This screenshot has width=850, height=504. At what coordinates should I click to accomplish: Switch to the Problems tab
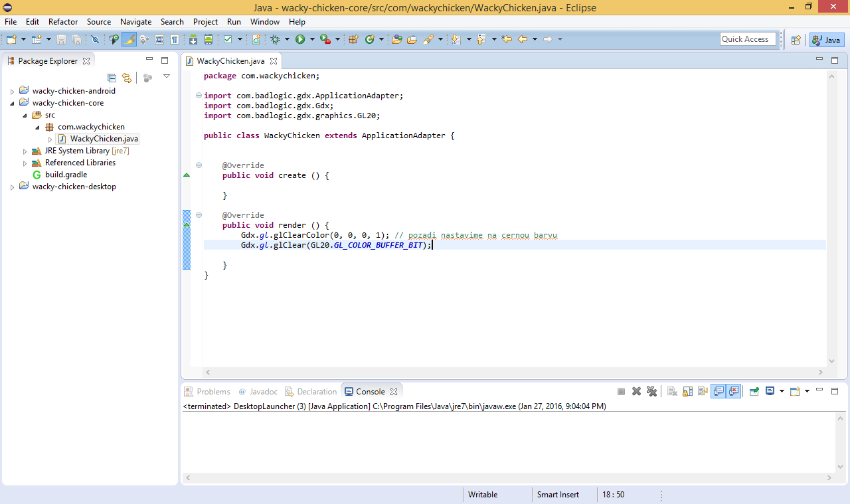tap(212, 392)
